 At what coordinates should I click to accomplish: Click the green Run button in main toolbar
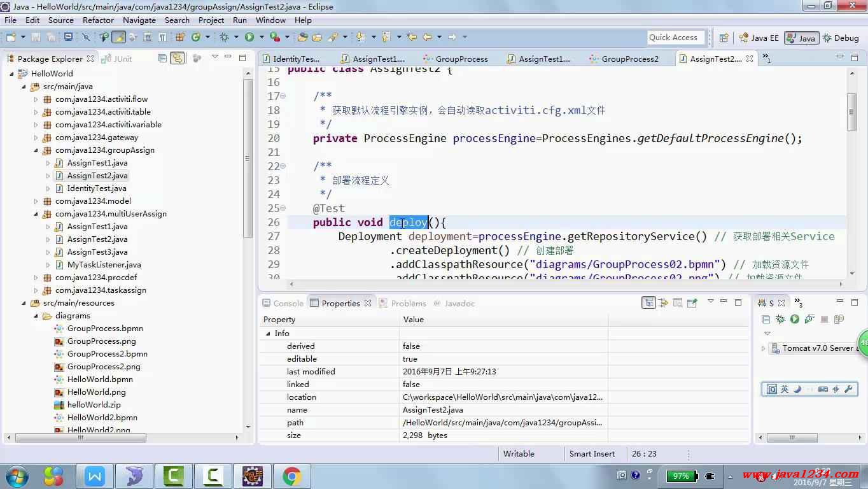[249, 38]
